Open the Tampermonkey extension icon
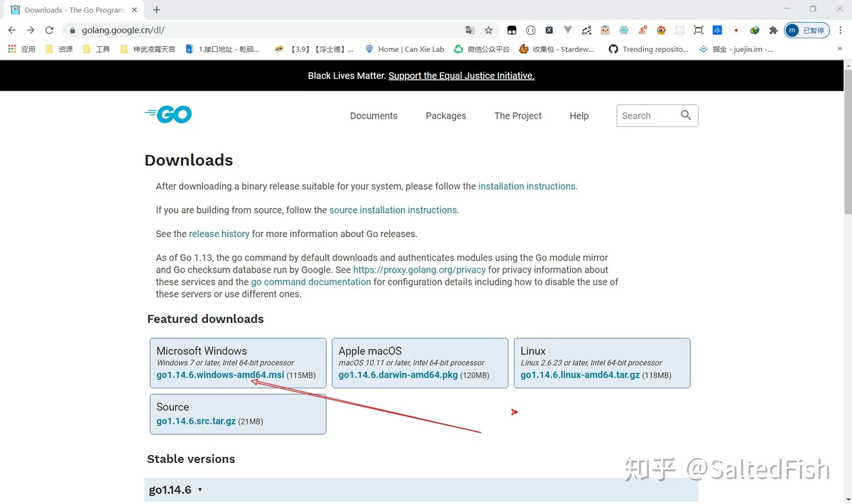Screen dimensions: 852x504 click(x=512, y=31)
